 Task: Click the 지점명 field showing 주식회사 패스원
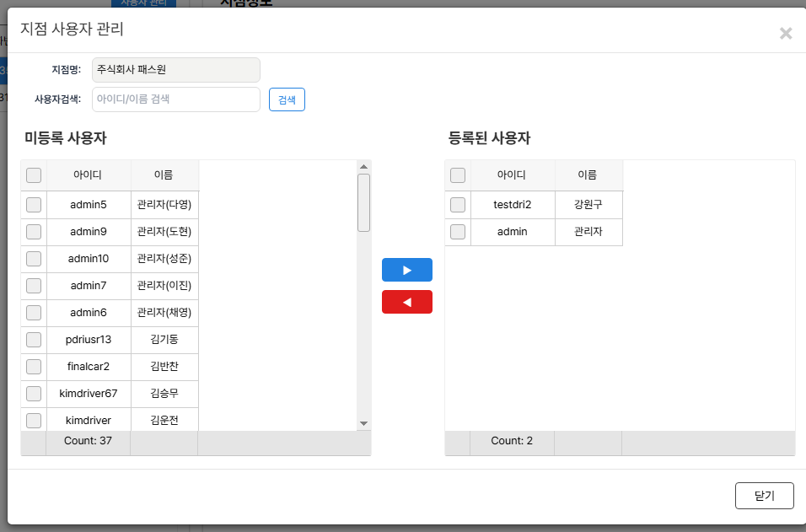pos(176,70)
